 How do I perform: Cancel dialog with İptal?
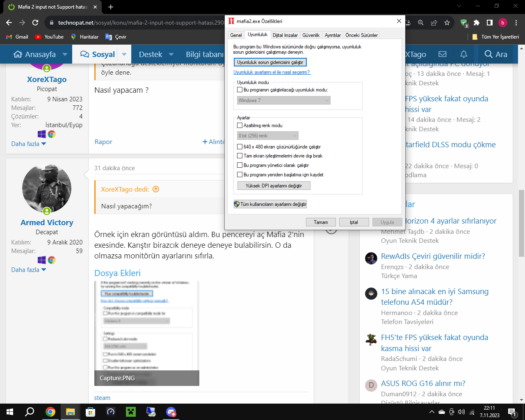click(354, 222)
